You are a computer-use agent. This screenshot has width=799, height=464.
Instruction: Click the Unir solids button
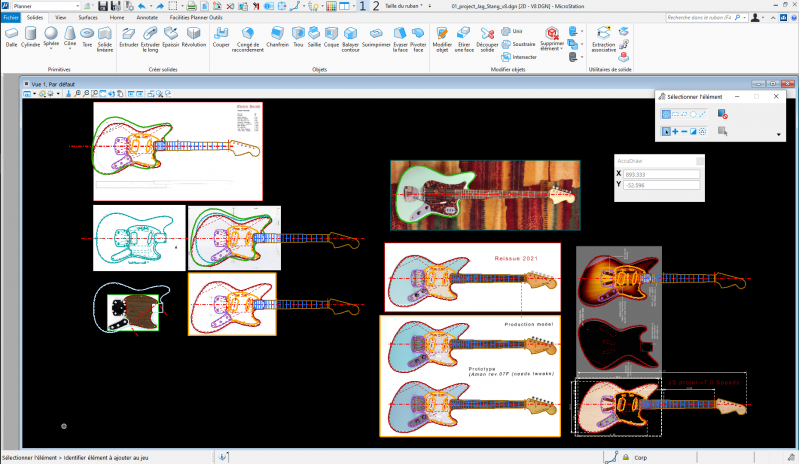(x=511, y=31)
